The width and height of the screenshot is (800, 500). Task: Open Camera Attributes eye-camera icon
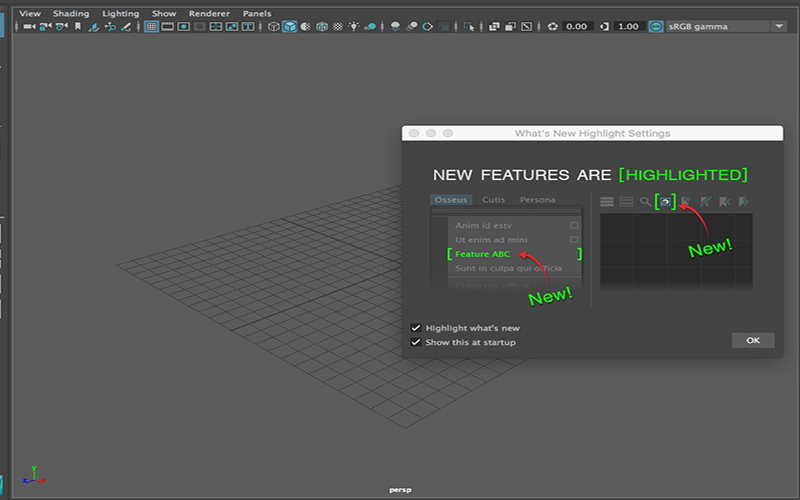click(x=62, y=27)
